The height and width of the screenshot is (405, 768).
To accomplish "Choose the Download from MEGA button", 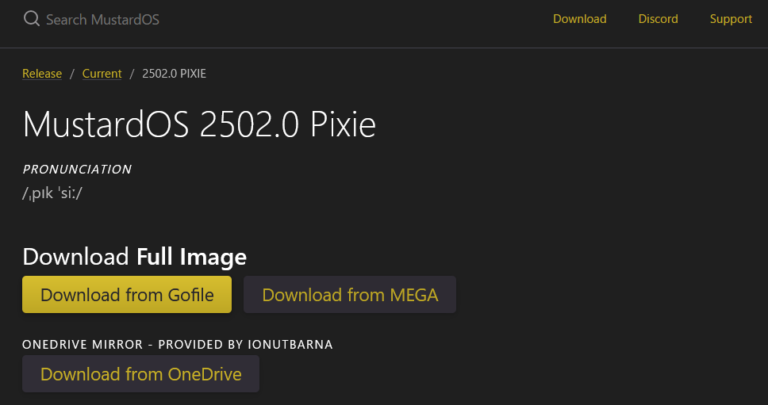I will point(349,295).
